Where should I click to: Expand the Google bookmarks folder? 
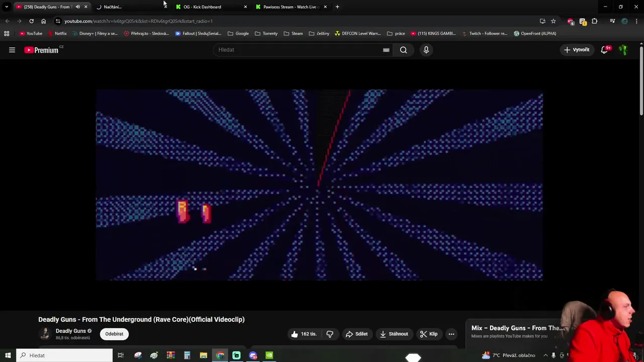point(238,34)
